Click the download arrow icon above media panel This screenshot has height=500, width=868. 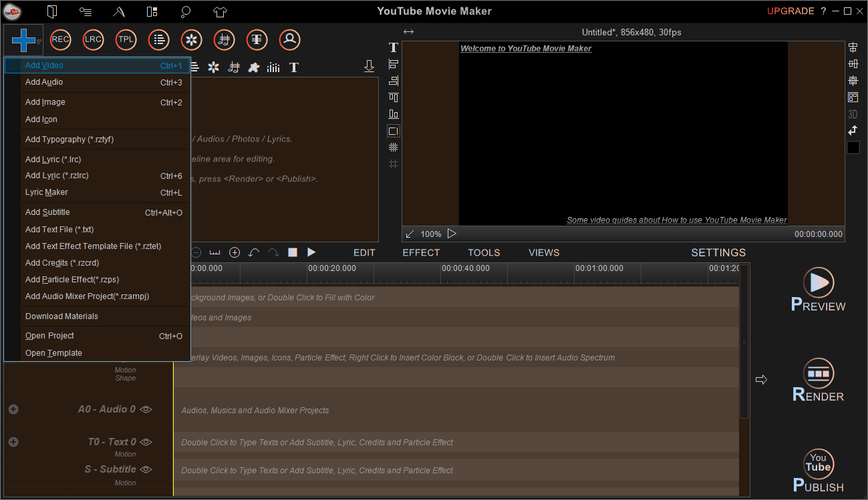pyautogui.click(x=369, y=67)
